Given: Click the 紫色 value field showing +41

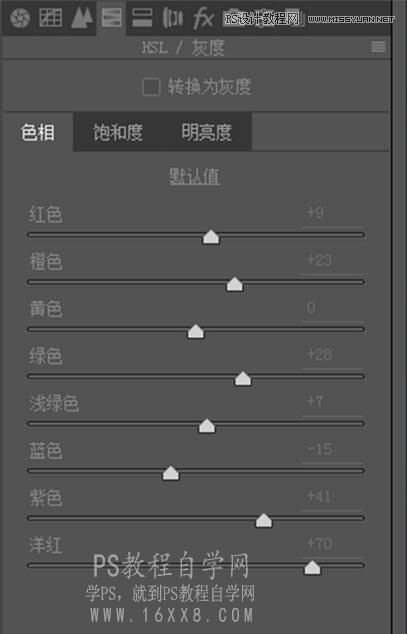Looking at the screenshot, I should [332, 497].
